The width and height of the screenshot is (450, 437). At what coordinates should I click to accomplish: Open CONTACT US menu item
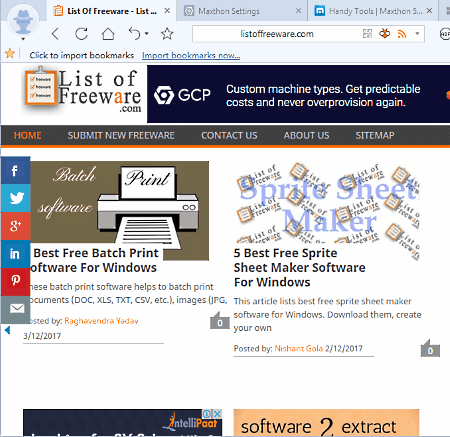click(x=229, y=135)
